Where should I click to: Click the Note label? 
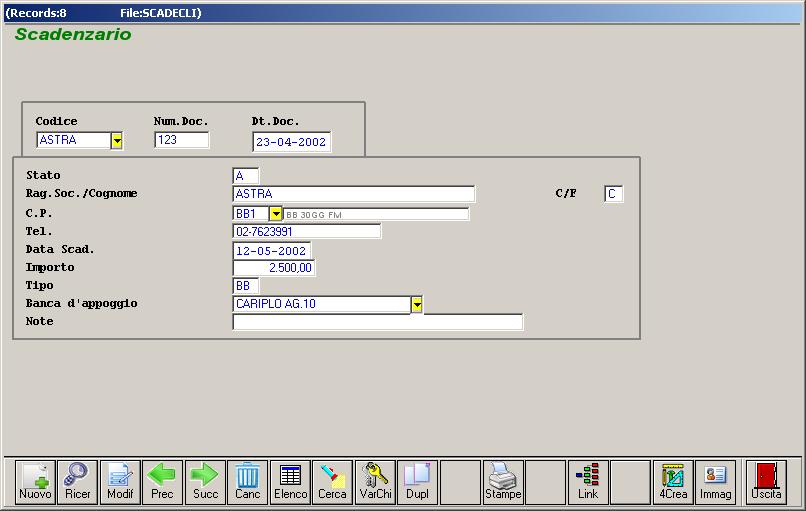pyautogui.click(x=40, y=321)
